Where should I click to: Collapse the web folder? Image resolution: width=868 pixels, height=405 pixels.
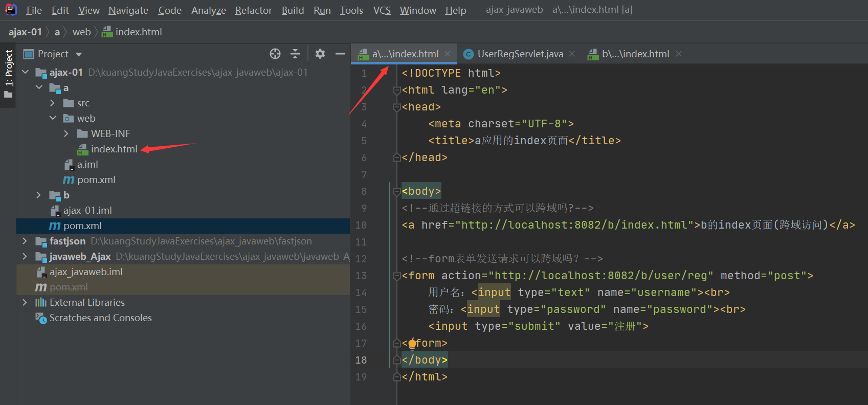[x=53, y=118]
